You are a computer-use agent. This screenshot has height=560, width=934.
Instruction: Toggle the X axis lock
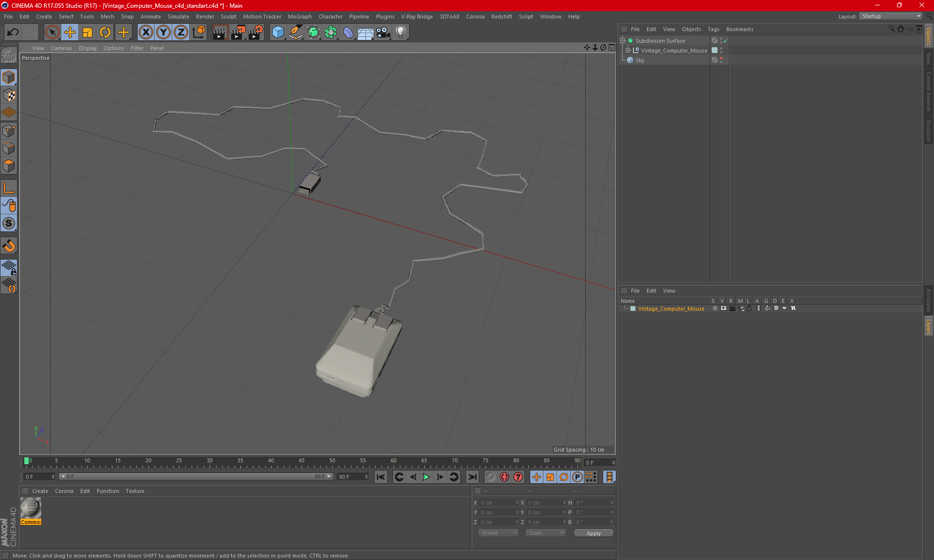(x=145, y=33)
